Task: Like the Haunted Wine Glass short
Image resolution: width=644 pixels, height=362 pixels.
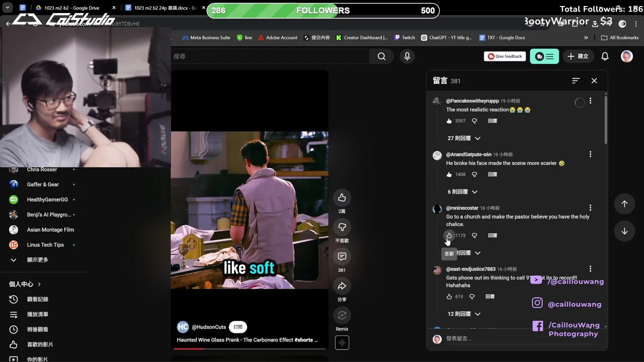Action: click(x=342, y=198)
